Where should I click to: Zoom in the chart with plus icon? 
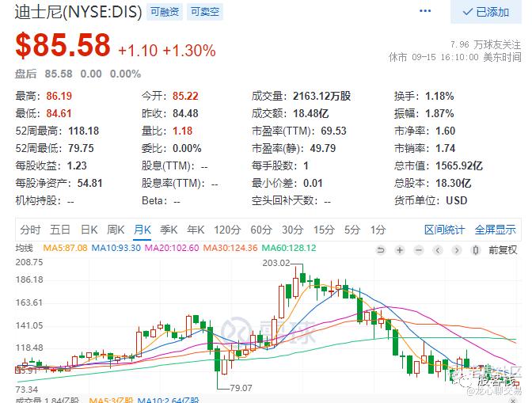pyautogui.click(x=400, y=250)
